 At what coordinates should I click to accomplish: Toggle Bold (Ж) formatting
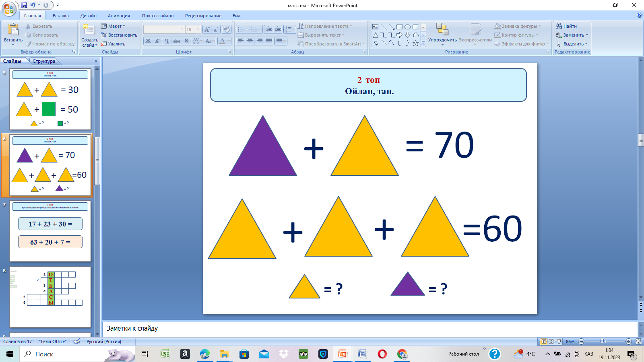[148, 41]
